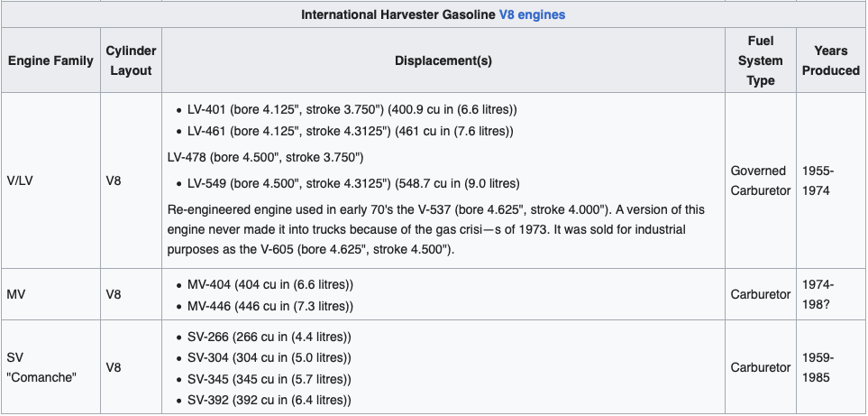
Task: Click the MV engine family cell
Action: pyautogui.click(x=16, y=294)
